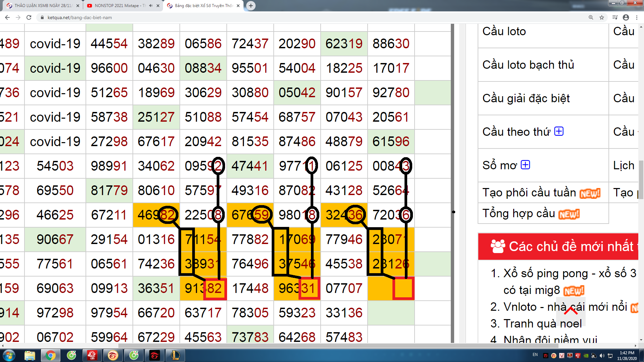
Task: Bookmark this page with the star icon
Action: (x=602, y=17)
